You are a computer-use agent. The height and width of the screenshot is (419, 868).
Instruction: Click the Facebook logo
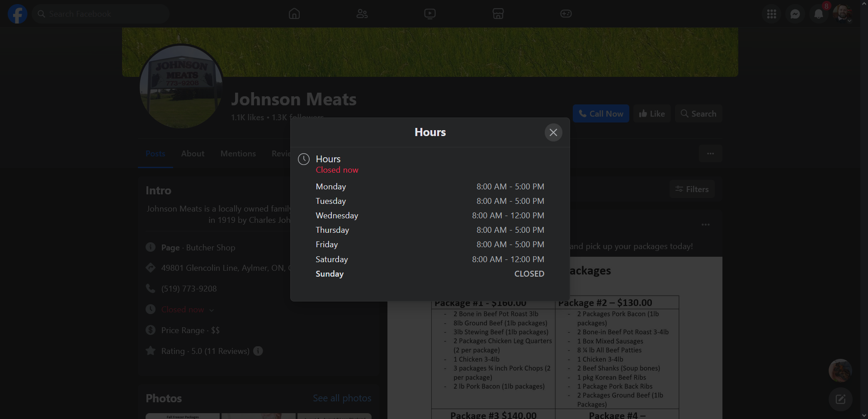[x=18, y=14]
